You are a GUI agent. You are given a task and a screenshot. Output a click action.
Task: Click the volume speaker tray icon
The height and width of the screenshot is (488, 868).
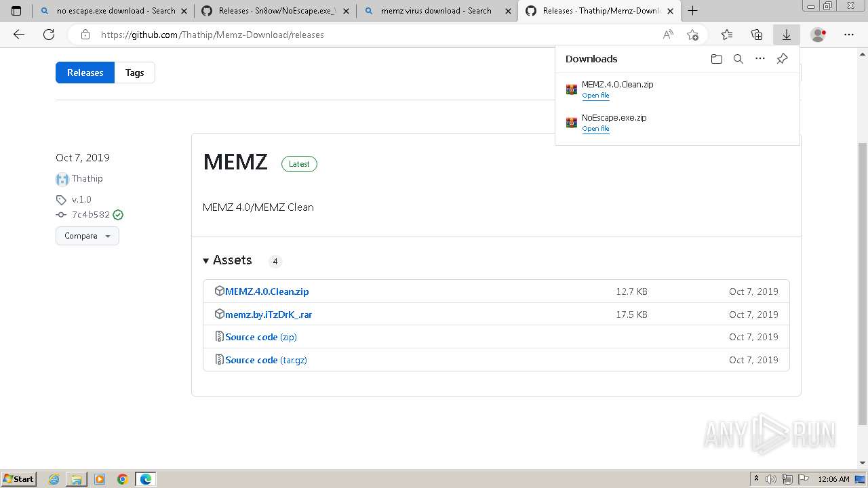pos(770,479)
